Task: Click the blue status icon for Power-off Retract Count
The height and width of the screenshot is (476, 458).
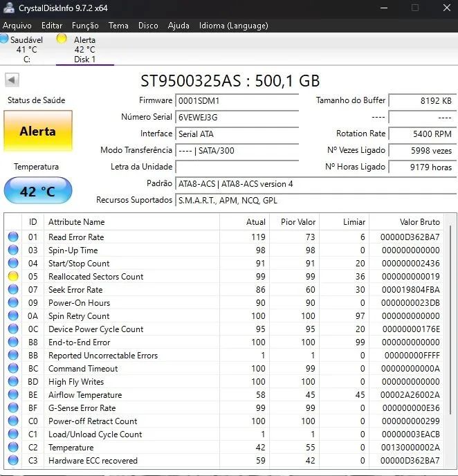Action: [13, 421]
